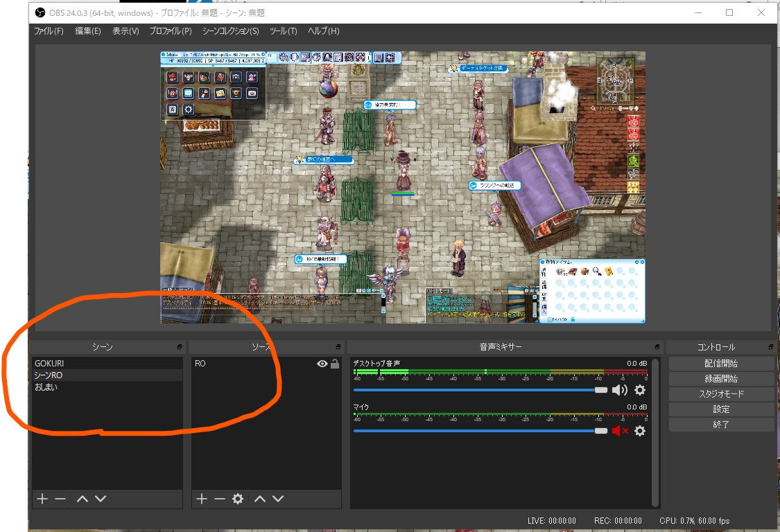Image resolution: width=780 pixels, height=532 pixels.
Task: Click the OBS logo in the title bar
Action: 40,12
